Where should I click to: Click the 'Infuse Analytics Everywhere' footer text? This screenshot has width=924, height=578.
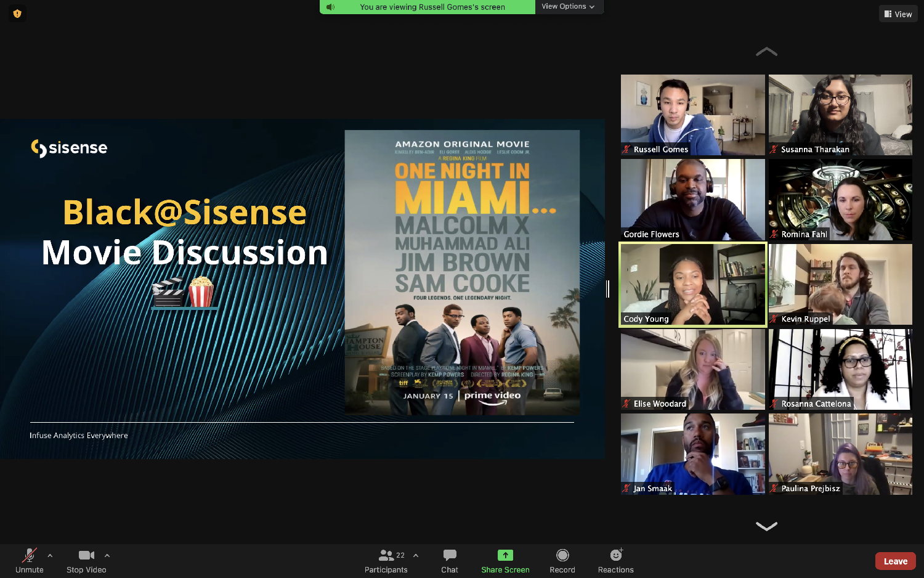pyautogui.click(x=79, y=436)
